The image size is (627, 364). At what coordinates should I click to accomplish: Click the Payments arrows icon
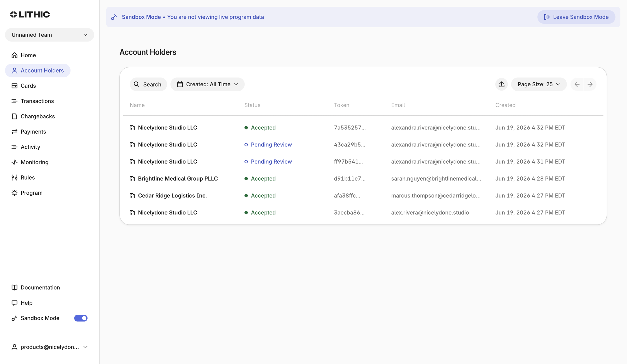point(14,132)
